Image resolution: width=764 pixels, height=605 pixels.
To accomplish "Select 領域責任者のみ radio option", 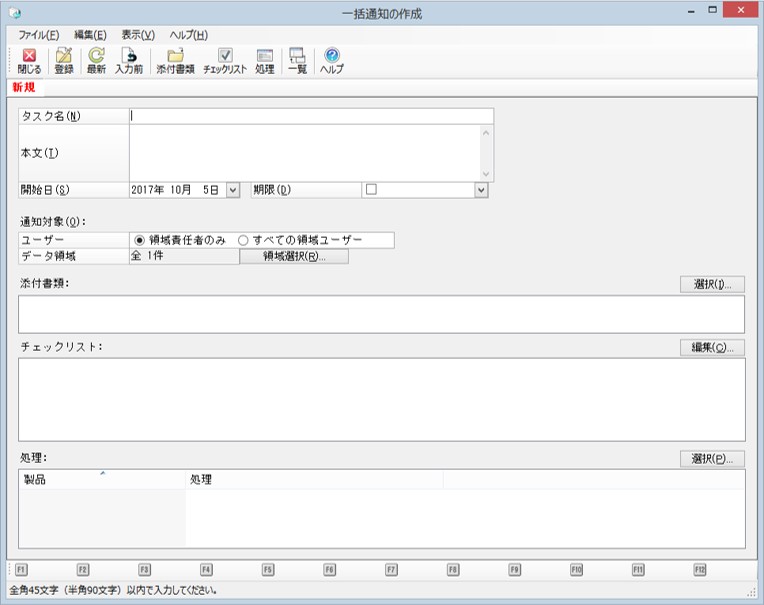I will pos(139,240).
